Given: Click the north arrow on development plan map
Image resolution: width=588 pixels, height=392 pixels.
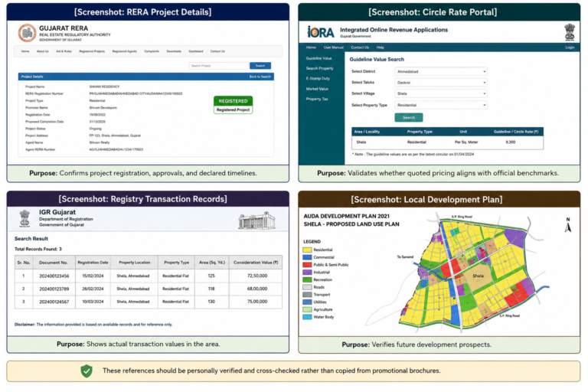Looking at the screenshot, I should (568, 225).
